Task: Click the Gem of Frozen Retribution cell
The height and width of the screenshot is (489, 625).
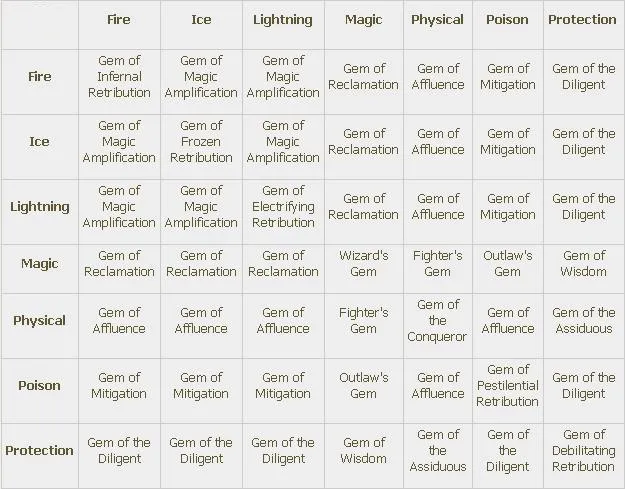Action: click(201, 142)
